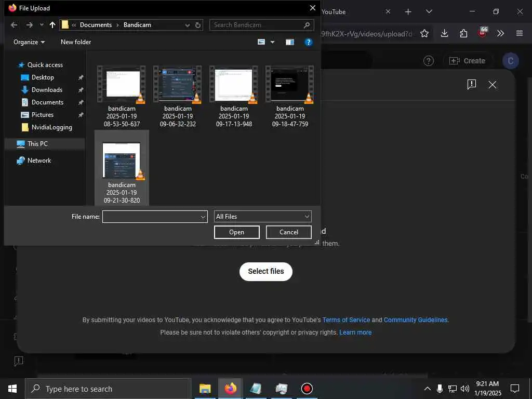Click Learn more link
The image size is (532, 399).
[355, 332]
